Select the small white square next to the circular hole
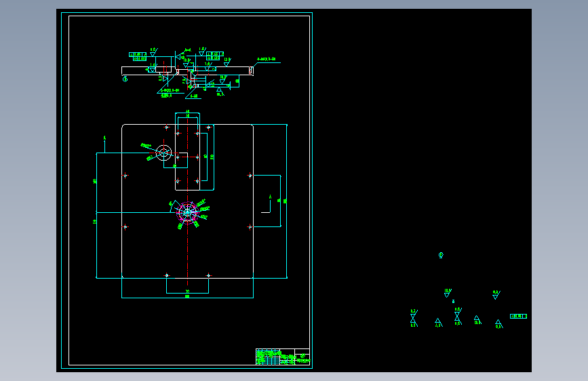The width and height of the screenshot is (588, 381). (x=182, y=160)
